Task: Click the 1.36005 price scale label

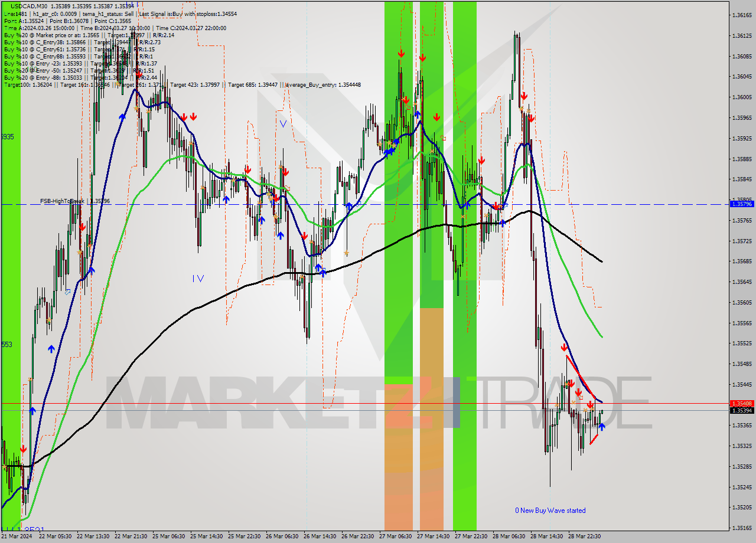Action: click(x=741, y=97)
